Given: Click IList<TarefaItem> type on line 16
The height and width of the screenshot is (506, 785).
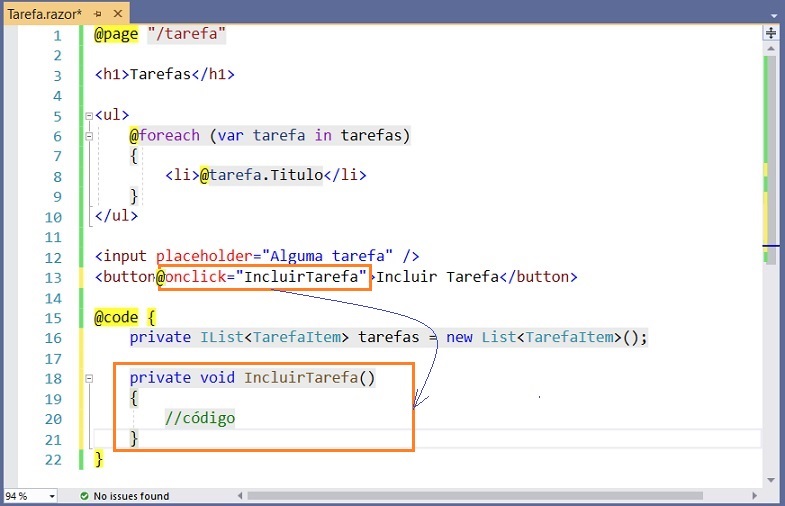Looking at the screenshot, I should pos(274,337).
